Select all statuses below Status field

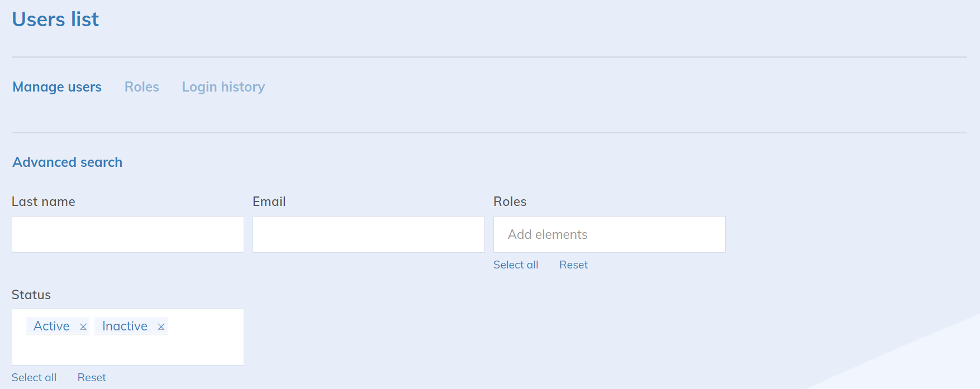click(x=34, y=378)
